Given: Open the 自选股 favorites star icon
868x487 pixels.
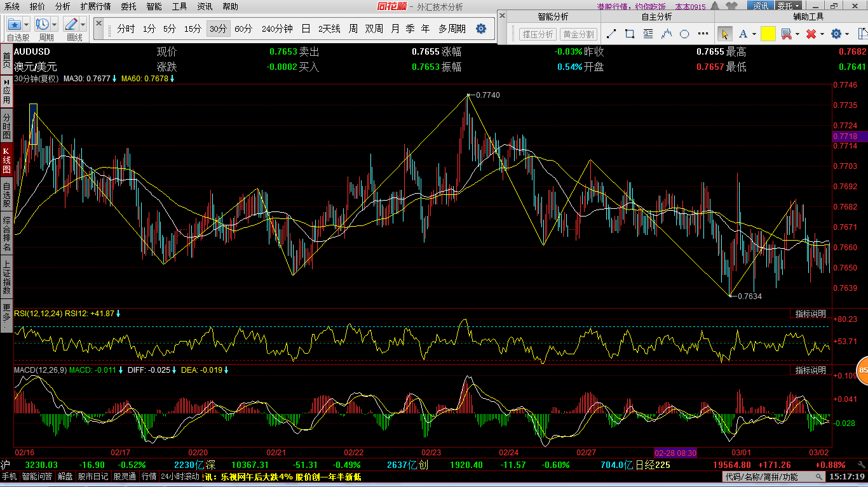Looking at the screenshot, I should coord(15,25).
